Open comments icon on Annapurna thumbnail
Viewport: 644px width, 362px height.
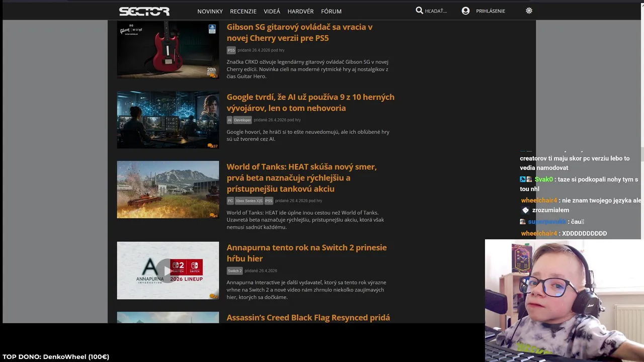[x=213, y=296]
